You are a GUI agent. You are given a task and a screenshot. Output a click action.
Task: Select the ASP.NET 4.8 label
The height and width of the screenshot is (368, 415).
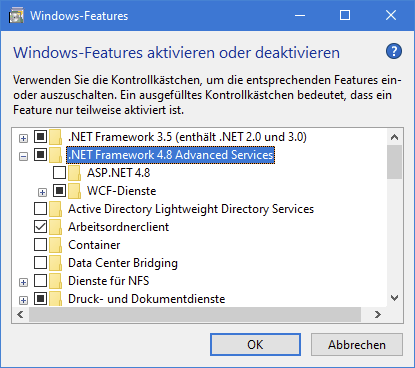119,173
